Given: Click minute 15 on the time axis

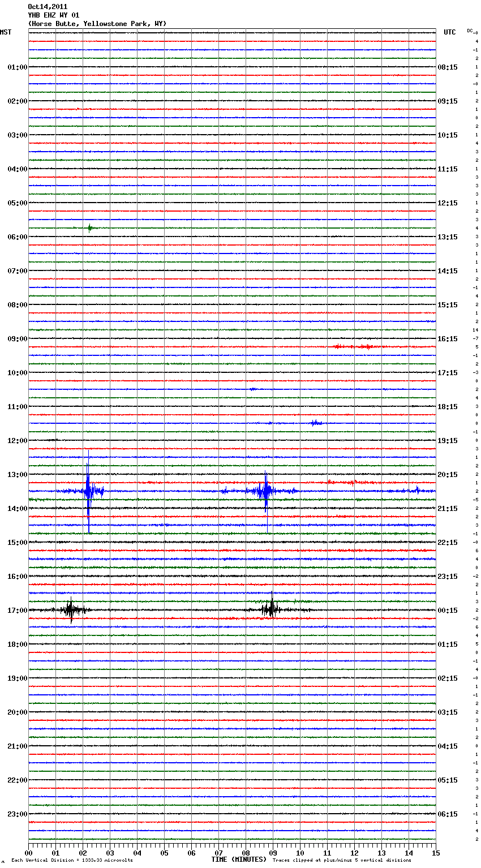Looking at the screenshot, I should point(436,853).
